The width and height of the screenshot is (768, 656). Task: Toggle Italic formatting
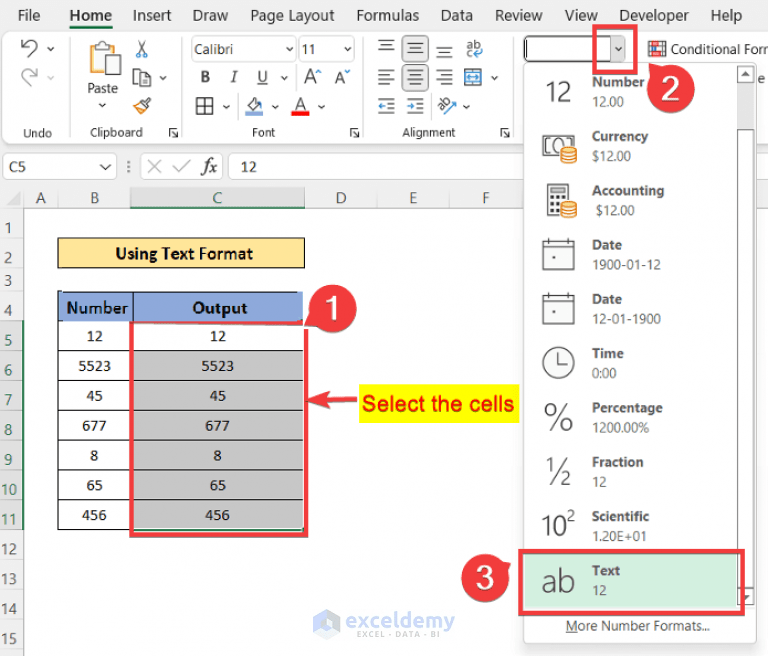234,77
